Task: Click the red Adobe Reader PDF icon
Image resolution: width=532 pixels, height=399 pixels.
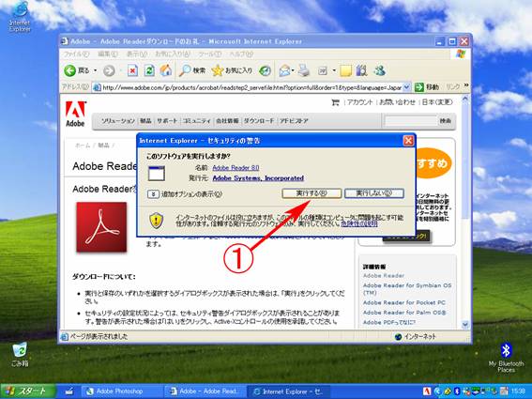Action: point(101,227)
